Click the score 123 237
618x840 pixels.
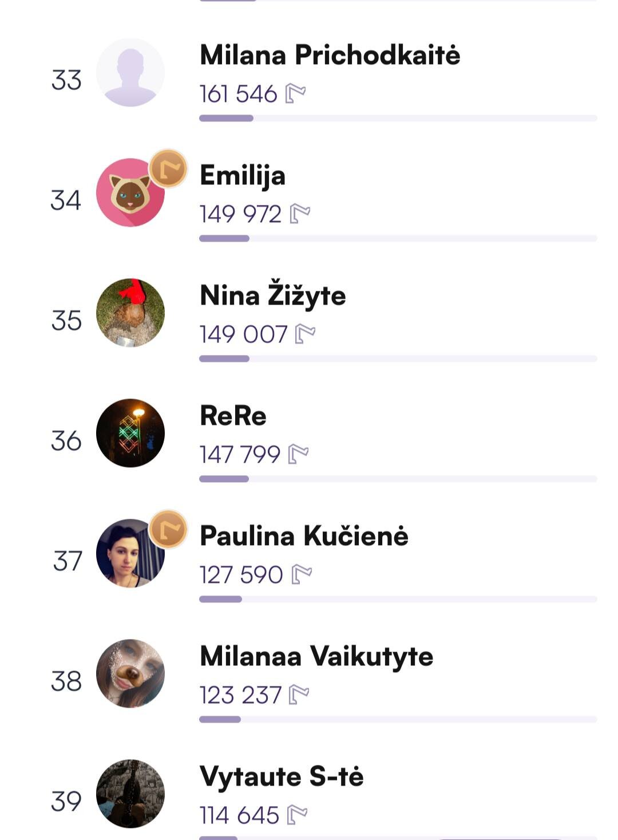240,695
